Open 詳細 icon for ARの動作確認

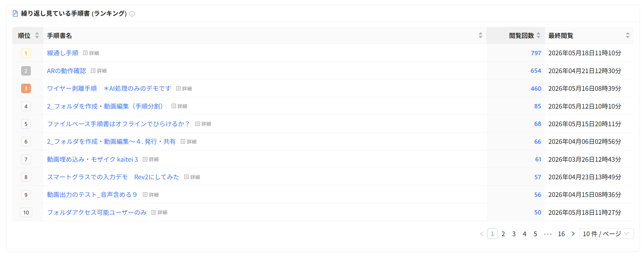tap(99, 71)
